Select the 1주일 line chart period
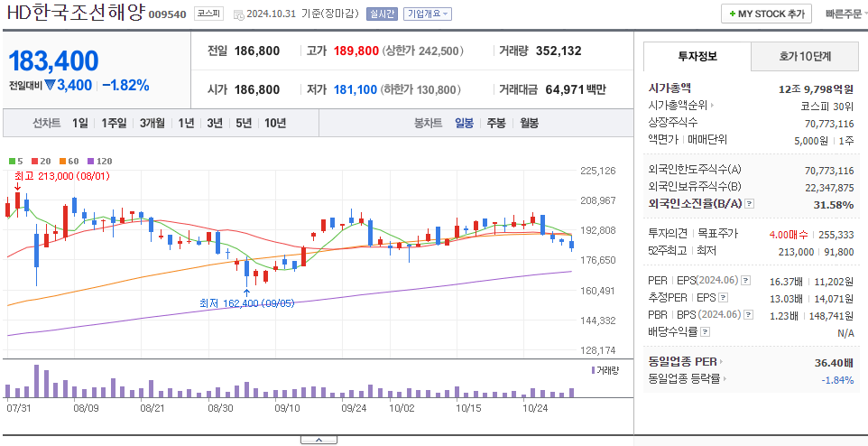868x446 pixels. coord(114,123)
